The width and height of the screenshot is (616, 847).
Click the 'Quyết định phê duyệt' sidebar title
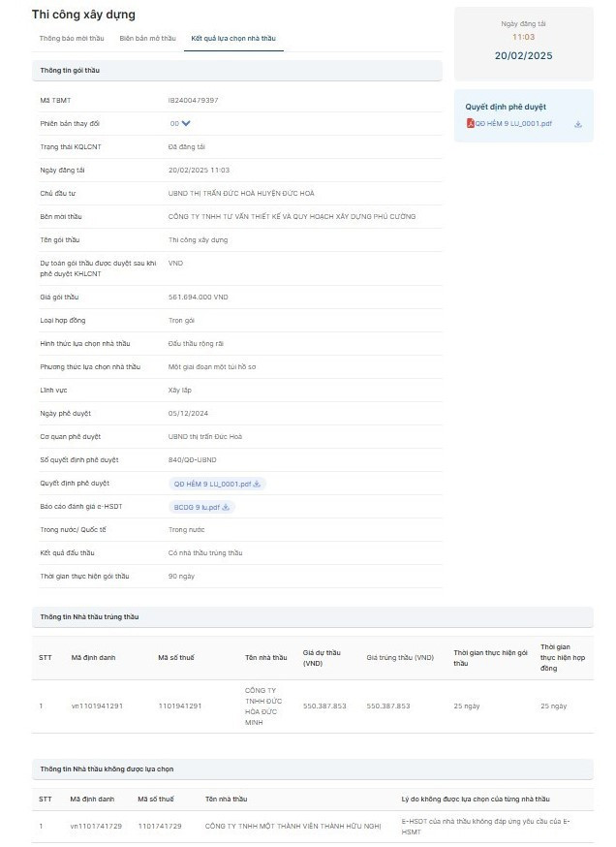505,107
